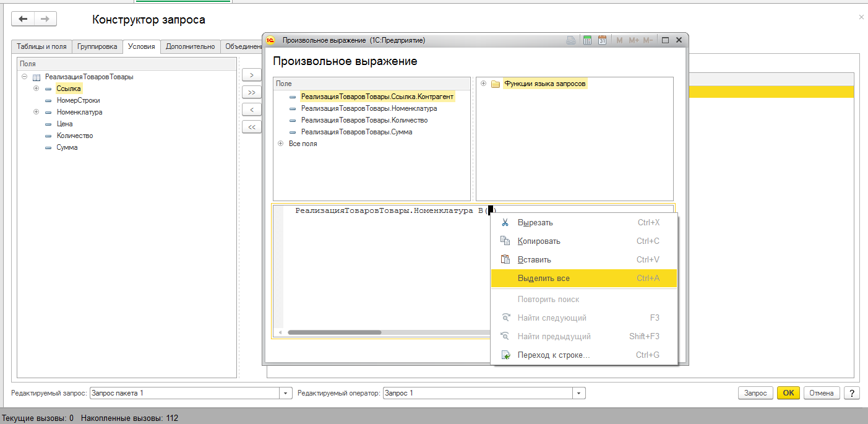
Task: Open the Дополнительно tab
Action: point(191,46)
